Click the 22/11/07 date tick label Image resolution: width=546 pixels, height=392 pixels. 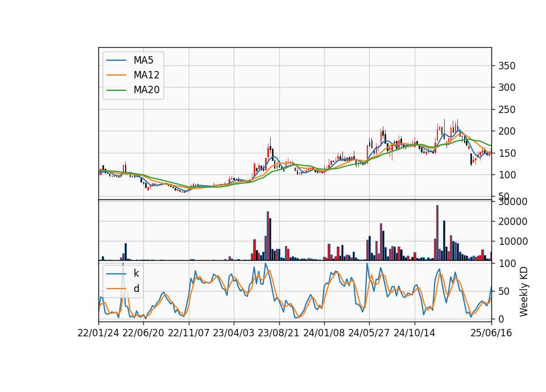click(x=189, y=333)
